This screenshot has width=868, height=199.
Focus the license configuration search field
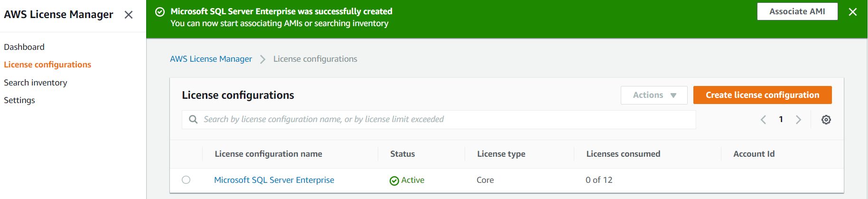tap(439, 120)
